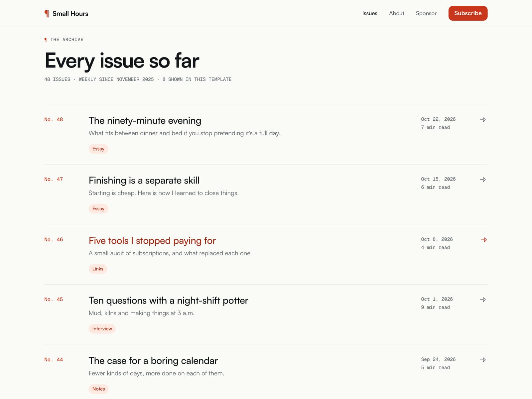Image resolution: width=532 pixels, height=399 pixels.
Task: Click the 'No. 46' issue number
Action: (54, 239)
